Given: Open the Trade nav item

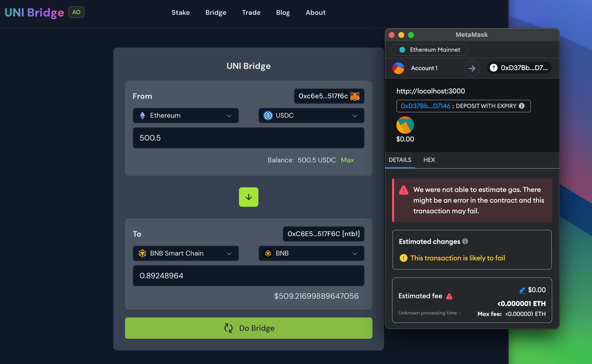Looking at the screenshot, I should (251, 13).
